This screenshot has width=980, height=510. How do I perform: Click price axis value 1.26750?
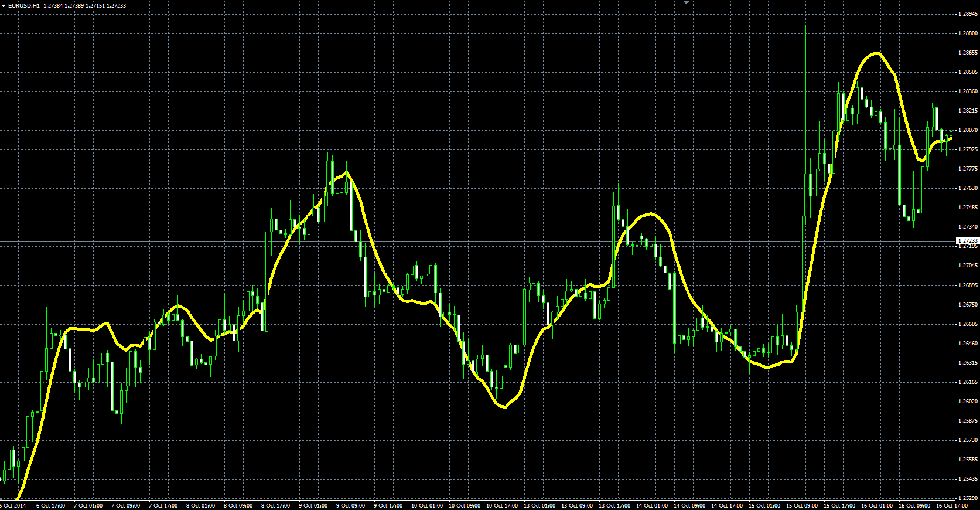point(968,305)
